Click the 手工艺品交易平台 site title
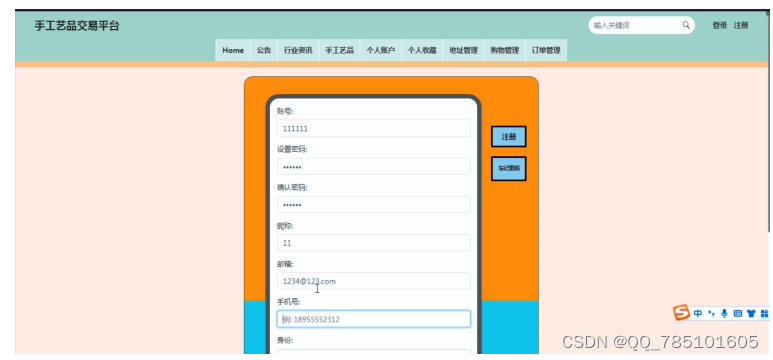Image resolution: width=773 pixels, height=360 pixels. point(77,26)
